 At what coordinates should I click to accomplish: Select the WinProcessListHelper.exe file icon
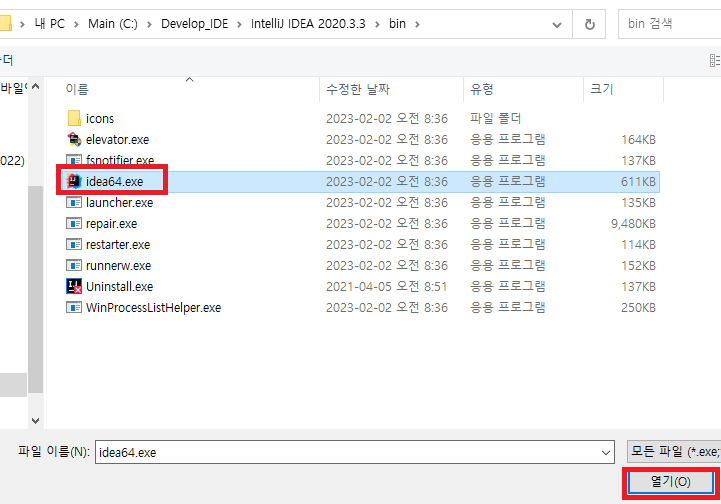(x=74, y=307)
